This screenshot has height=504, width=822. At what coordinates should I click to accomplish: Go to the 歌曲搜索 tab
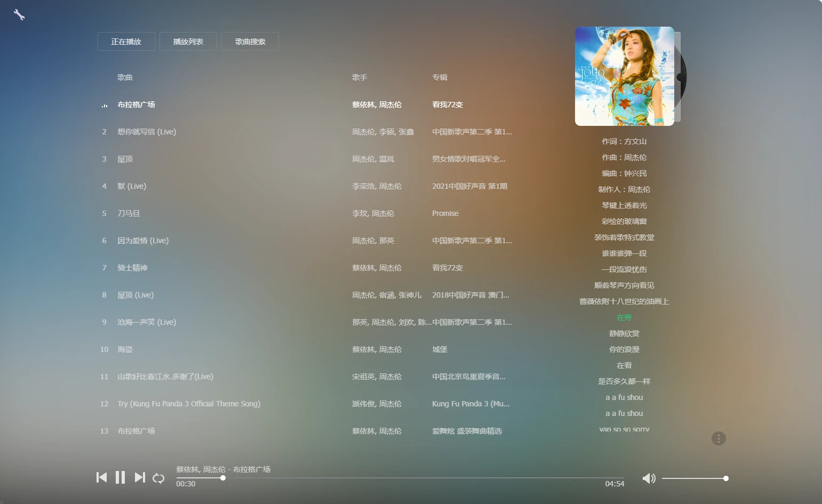250,42
